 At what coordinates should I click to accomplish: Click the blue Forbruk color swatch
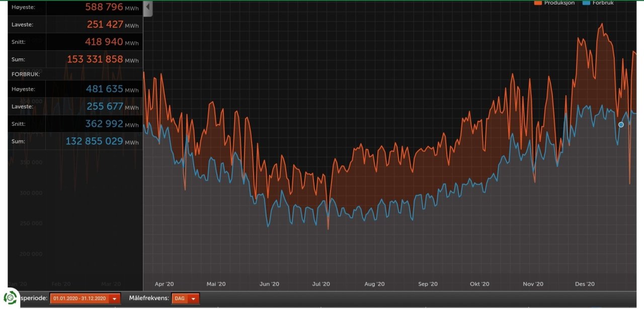587,3
